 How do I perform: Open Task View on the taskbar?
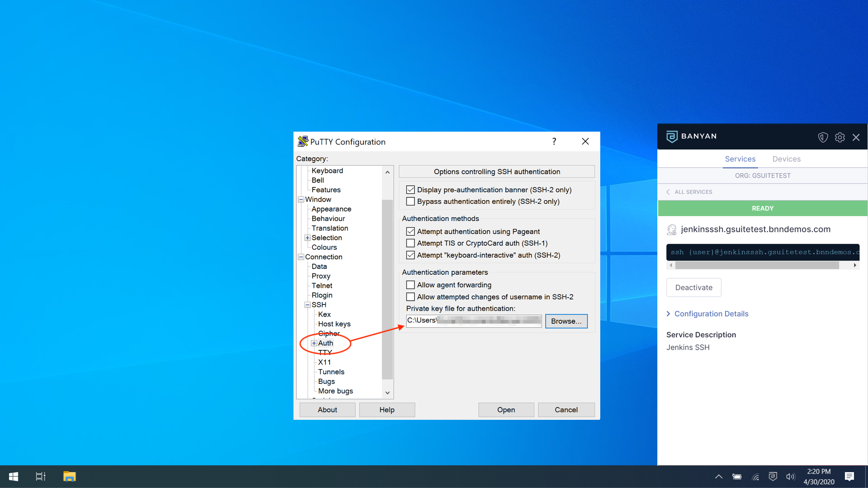pyautogui.click(x=40, y=476)
